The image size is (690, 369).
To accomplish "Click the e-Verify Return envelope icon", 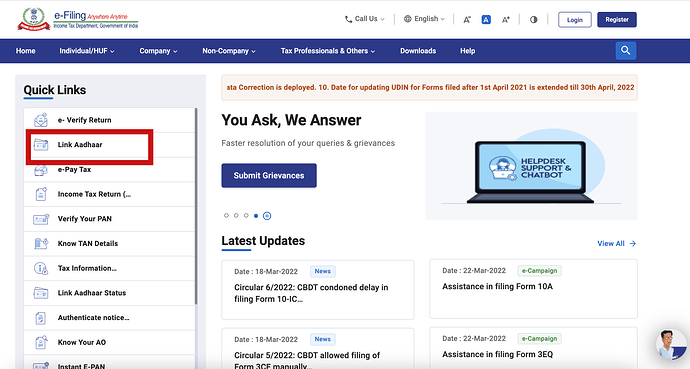I will click(x=41, y=120).
